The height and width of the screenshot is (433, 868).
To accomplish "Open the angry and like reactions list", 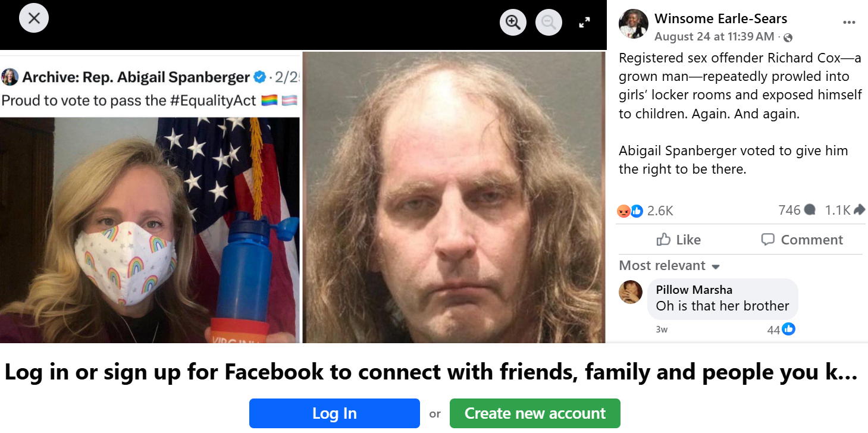I will click(x=645, y=211).
